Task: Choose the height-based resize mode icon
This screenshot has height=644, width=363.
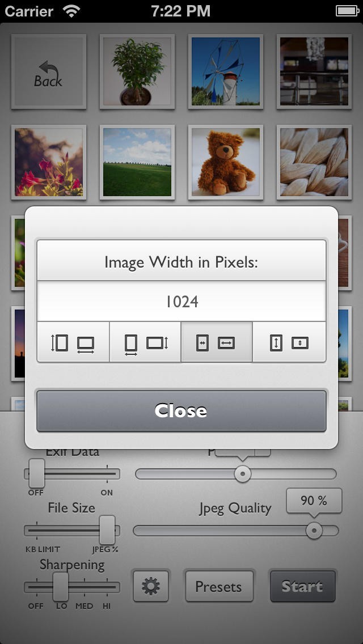Action: click(289, 342)
